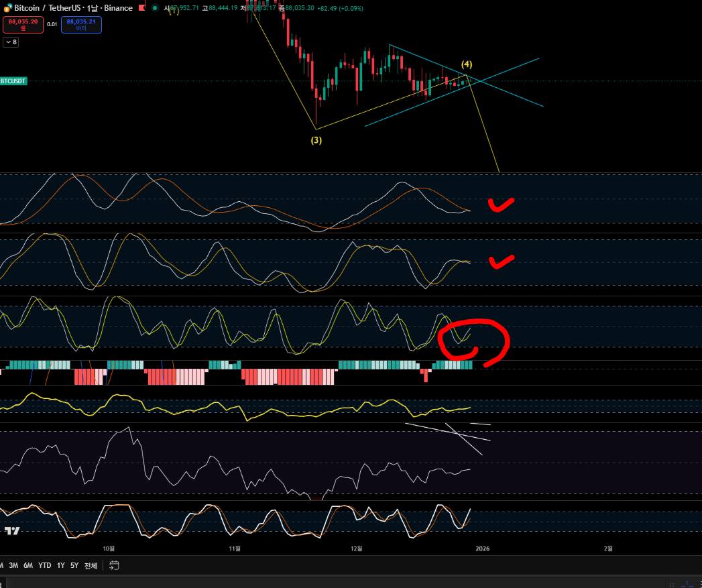Click the 10월 time axis label
This screenshot has height=588, width=702.
pos(109,548)
